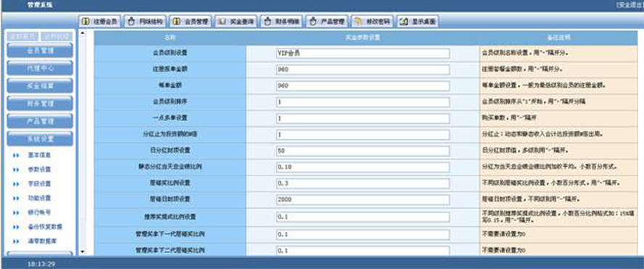This screenshot has width=644, height=269.
Task: Click the note beside the 会员级别设置 field
Action: (x=527, y=54)
